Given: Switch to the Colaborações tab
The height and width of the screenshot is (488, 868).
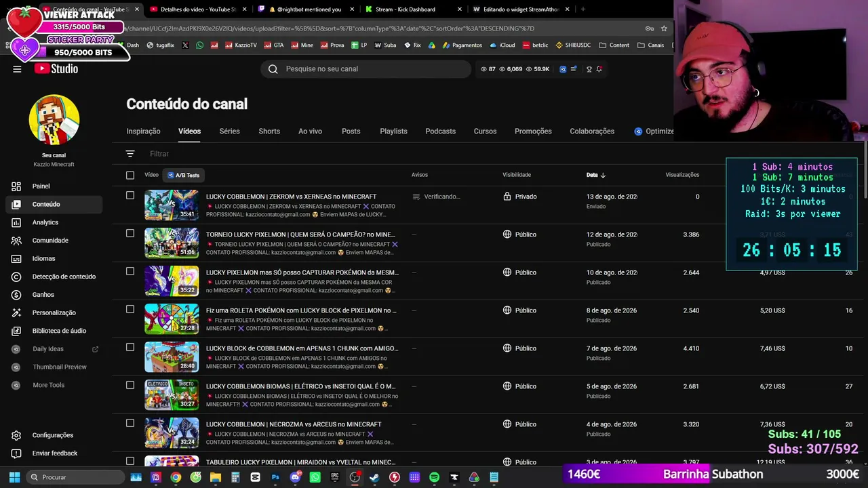Looking at the screenshot, I should click(x=592, y=131).
